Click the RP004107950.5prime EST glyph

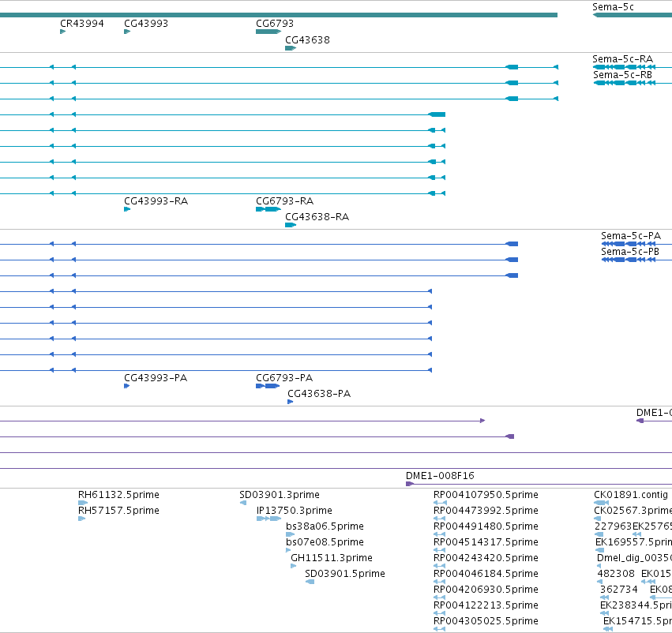pos(440,503)
